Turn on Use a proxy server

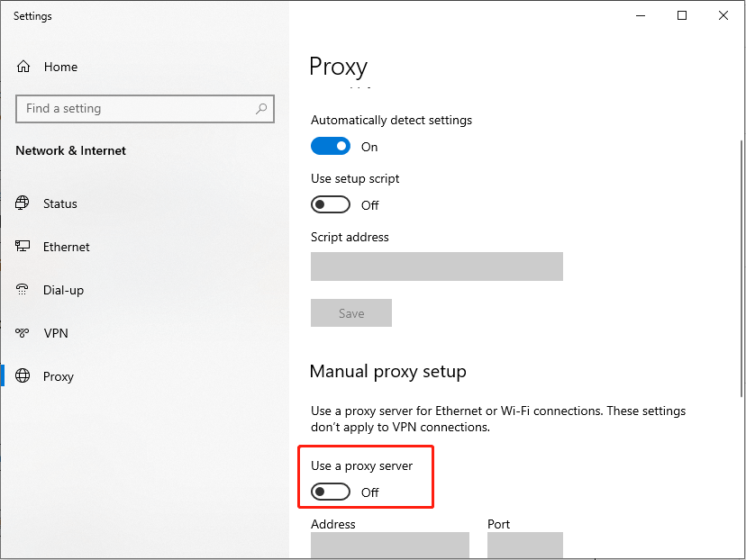331,492
